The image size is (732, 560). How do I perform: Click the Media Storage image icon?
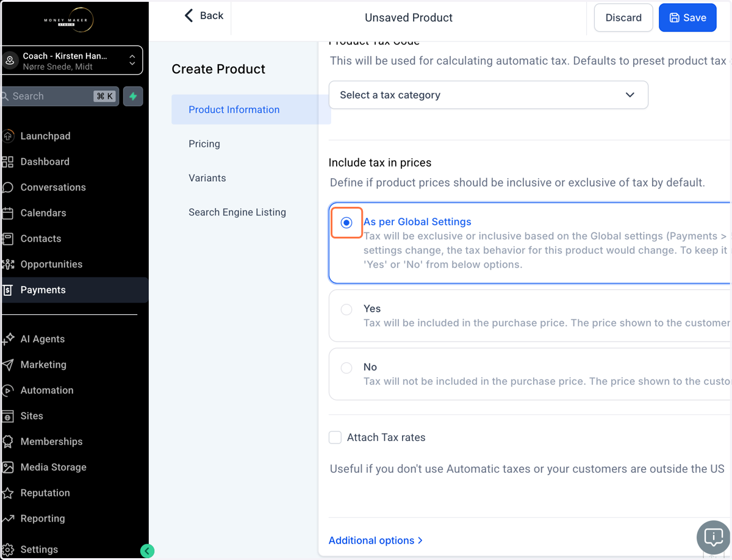(8, 467)
